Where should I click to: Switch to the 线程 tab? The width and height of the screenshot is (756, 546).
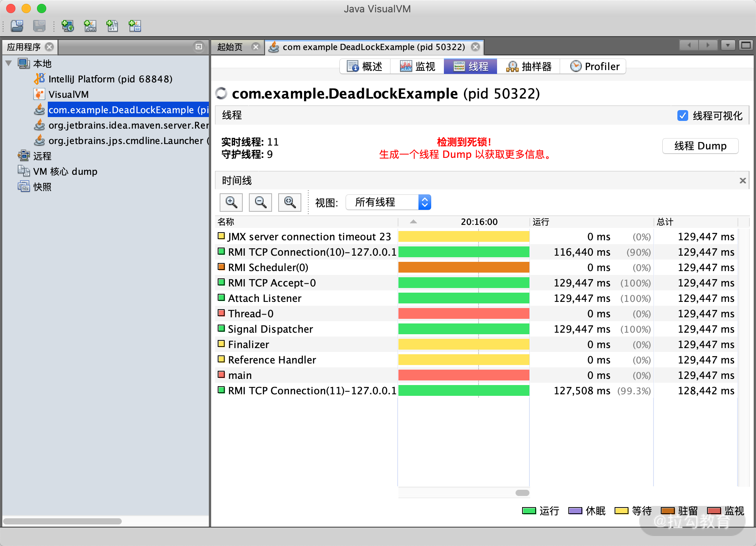tap(470, 66)
